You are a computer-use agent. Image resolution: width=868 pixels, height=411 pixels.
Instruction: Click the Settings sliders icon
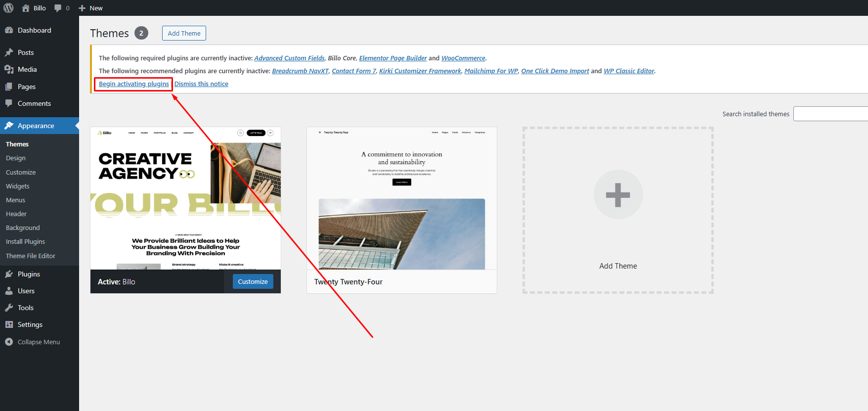coord(9,324)
